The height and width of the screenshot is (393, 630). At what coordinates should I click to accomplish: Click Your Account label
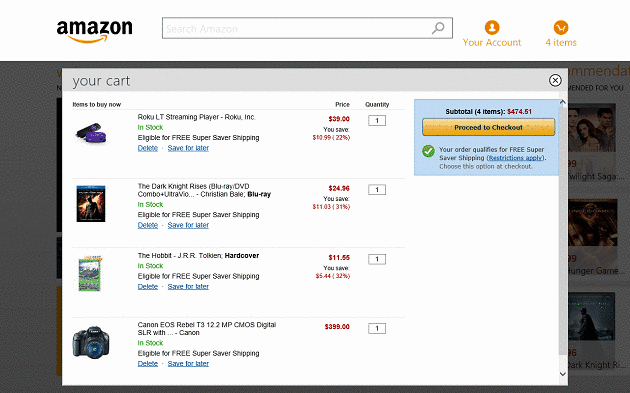492,43
